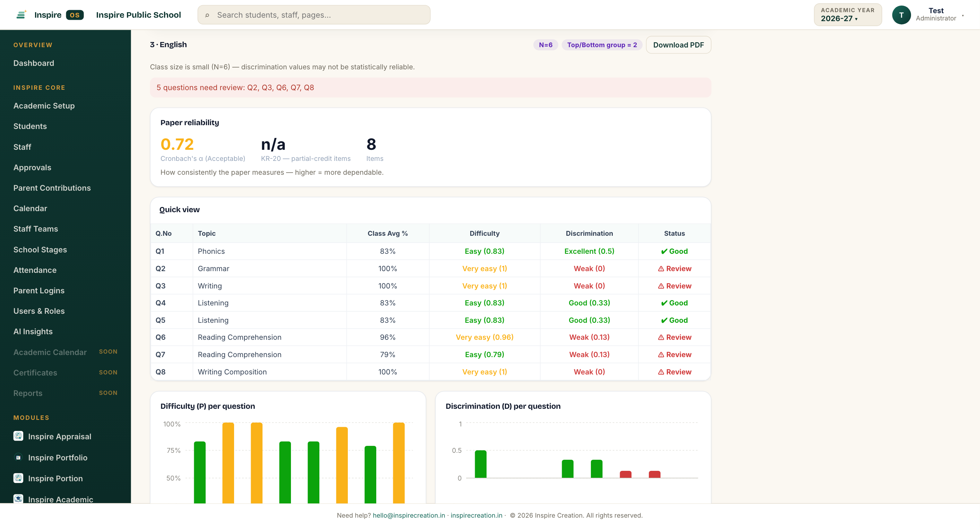This screenshot has height=527, width=980.
Task: Open Approvals in the sidebar
Action: click(32, 167)
